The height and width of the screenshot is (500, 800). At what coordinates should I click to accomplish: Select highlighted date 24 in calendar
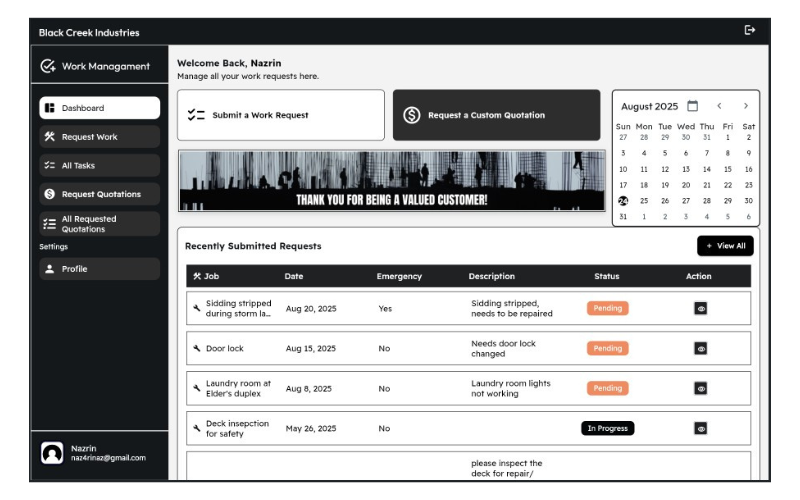coord(623,201)
